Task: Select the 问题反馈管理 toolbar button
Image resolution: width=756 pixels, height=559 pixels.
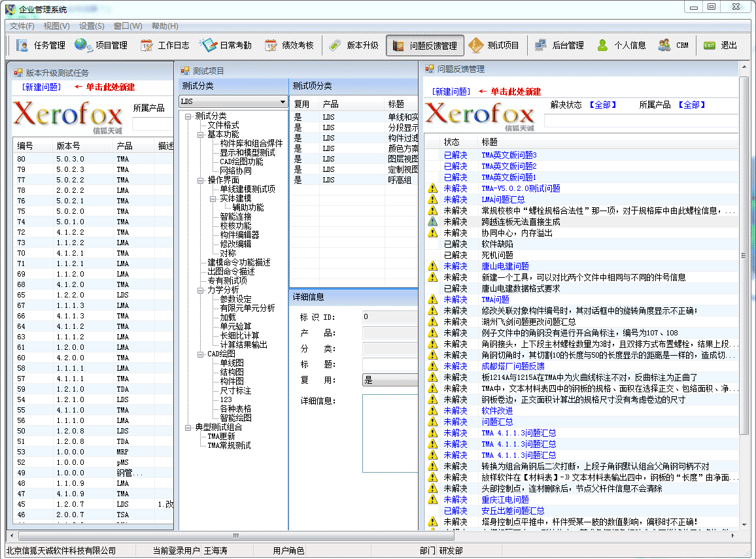Action: click(425, 46)
